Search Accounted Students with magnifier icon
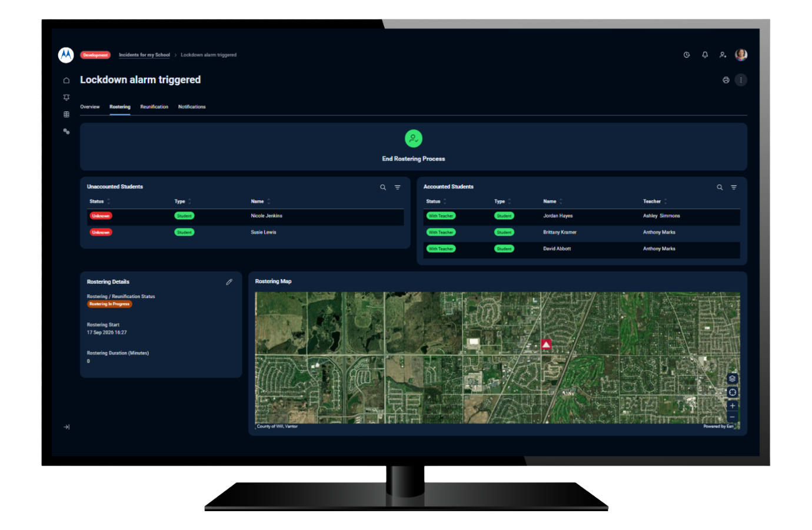812x530 pixels. 720,187
